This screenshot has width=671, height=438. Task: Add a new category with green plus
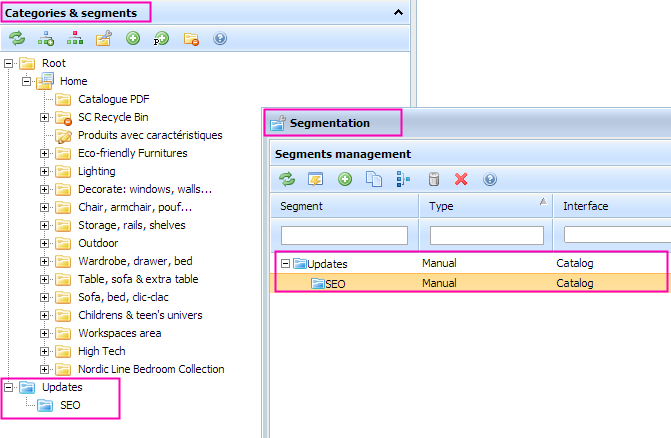click(133, 38)
